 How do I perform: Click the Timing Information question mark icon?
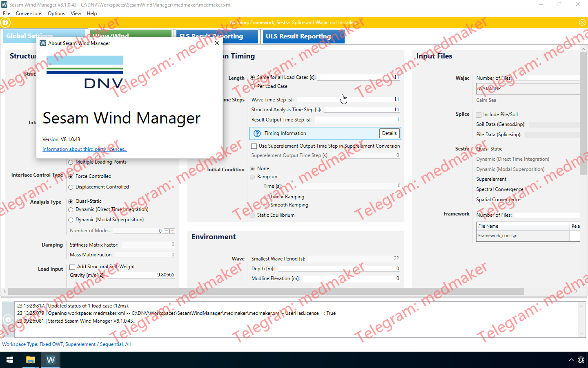point(257,133)
